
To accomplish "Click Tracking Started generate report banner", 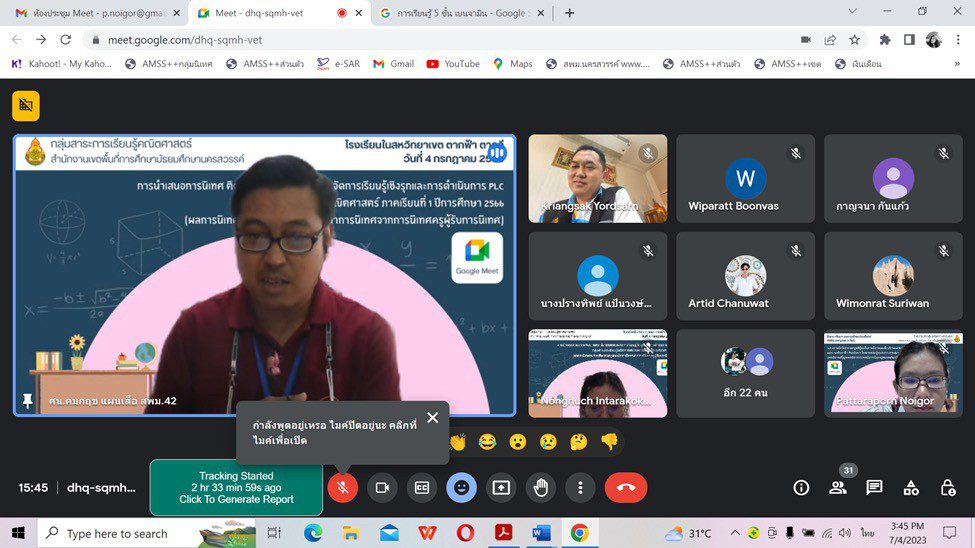I will (x=236, y=488).
